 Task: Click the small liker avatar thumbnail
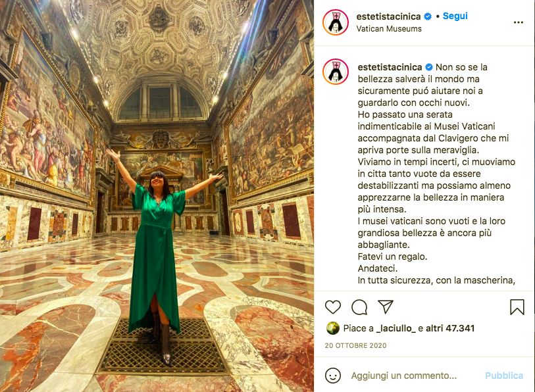tap(333, 328)
